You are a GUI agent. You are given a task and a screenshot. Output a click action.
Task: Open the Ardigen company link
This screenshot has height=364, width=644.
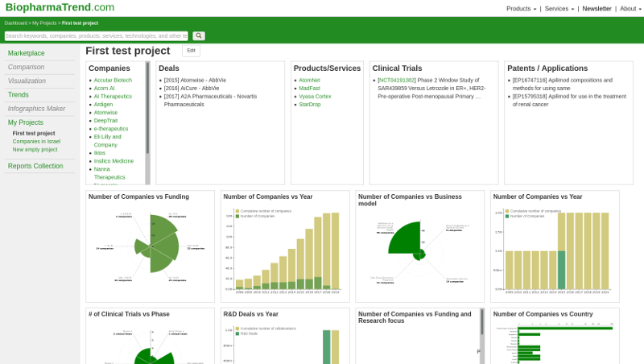(x=103, y=105)
